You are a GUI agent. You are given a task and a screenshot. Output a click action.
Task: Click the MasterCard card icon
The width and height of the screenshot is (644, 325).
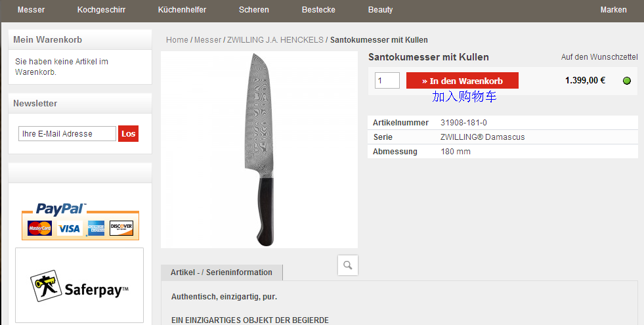(40, 228)
